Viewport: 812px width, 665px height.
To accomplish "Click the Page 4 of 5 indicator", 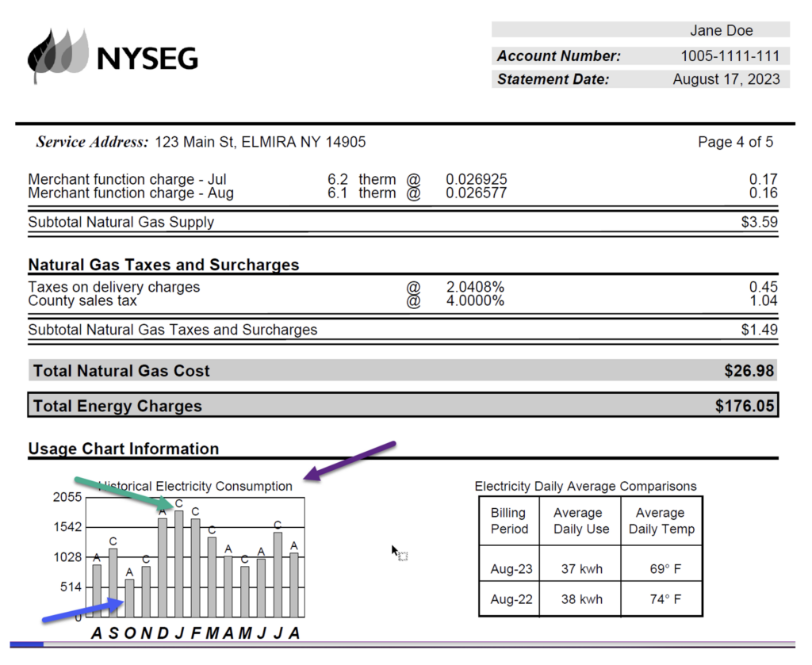I will [735, 142].
